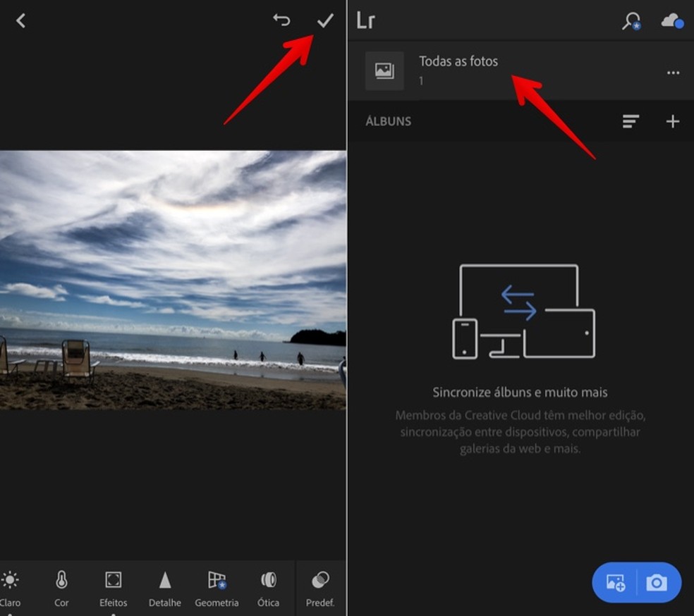Open the Predef. presets panel
The height and width of the screenshot is (616, 694).
[320, 588]
